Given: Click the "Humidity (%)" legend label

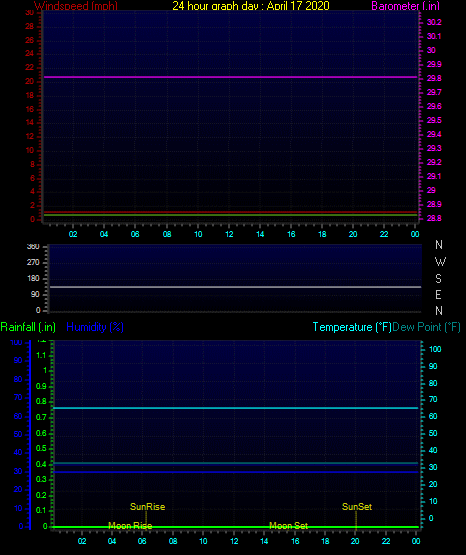Looking at the screenshot, I should 95,327.
